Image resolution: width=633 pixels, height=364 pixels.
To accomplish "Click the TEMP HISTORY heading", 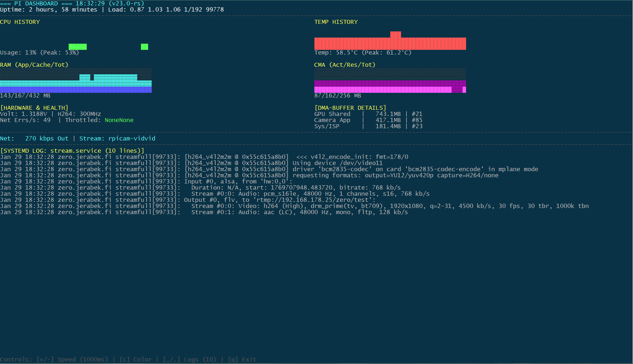I will coord(336,22).
